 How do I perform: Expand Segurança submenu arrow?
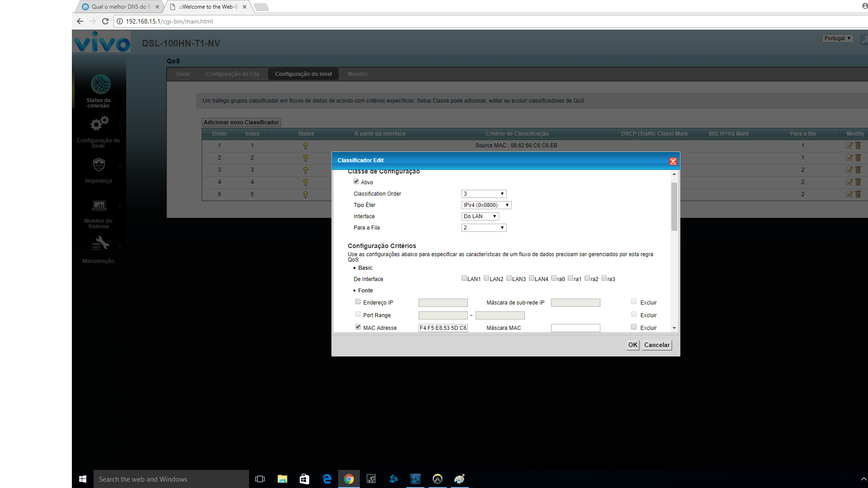[120, 166]
